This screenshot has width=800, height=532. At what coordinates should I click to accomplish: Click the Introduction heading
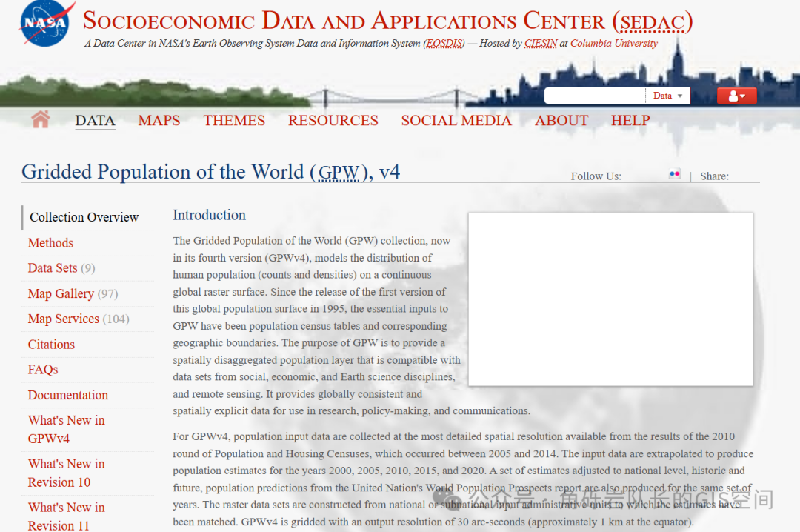[209, 215]
